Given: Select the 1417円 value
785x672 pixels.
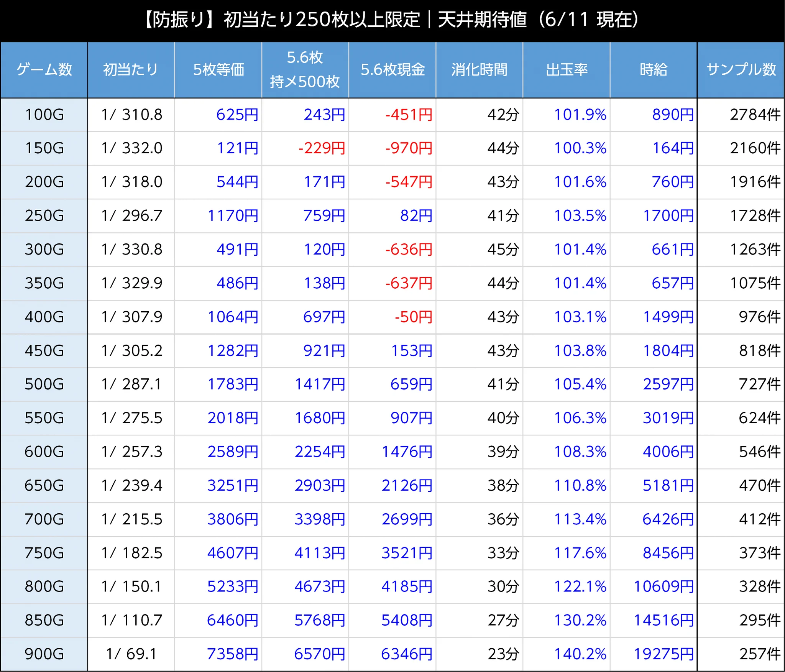Looking at the screenshot, I should point(320,384).
